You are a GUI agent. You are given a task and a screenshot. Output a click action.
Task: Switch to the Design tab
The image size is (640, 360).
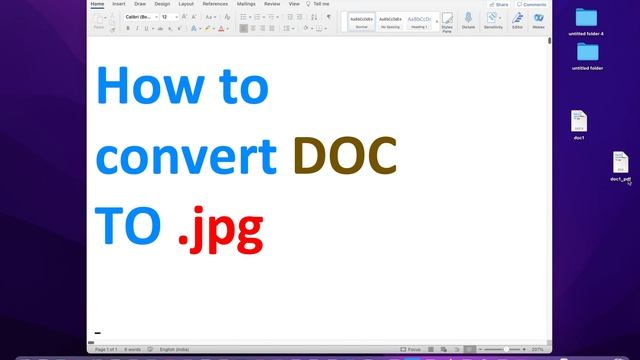(x=162, y=4)
